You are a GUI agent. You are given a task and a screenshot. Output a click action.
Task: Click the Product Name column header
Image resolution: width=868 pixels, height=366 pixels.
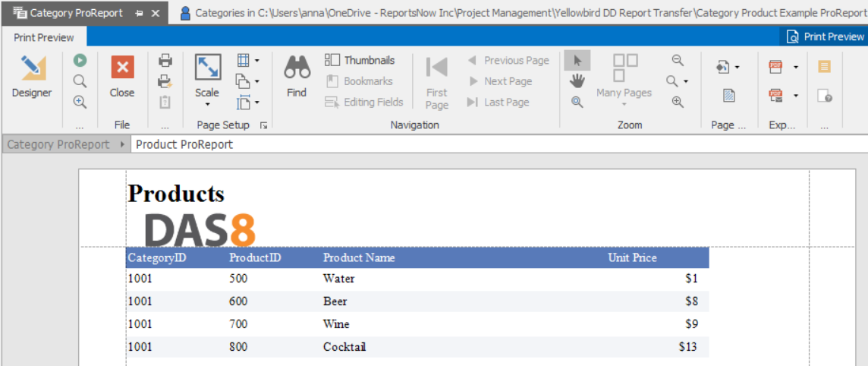(x=359, y=257)
